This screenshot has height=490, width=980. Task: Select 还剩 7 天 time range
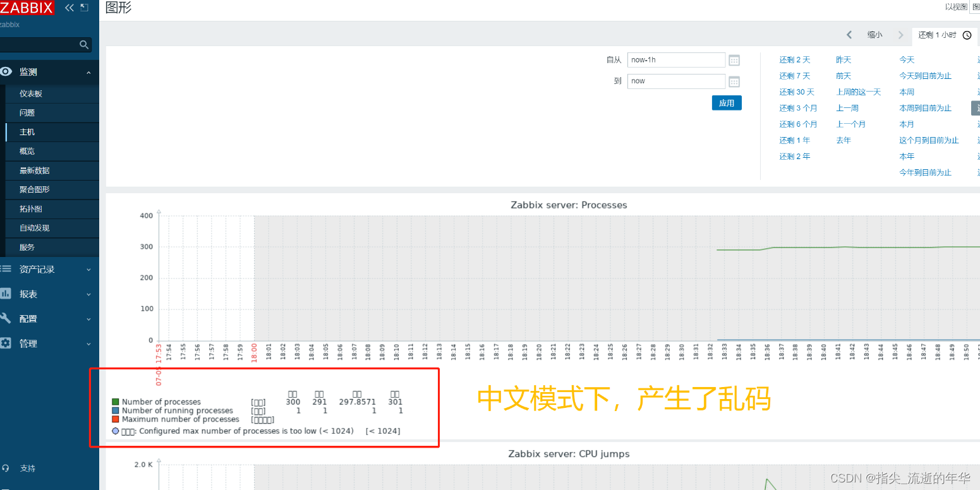[x=795, y=76]
